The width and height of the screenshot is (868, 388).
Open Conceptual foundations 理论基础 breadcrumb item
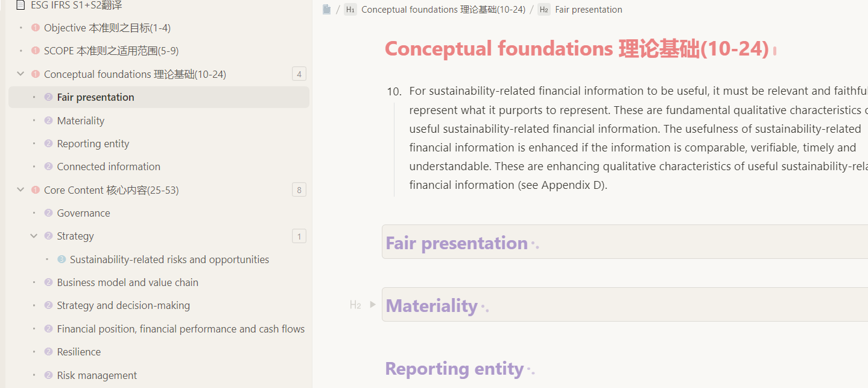tap(443, 10)
